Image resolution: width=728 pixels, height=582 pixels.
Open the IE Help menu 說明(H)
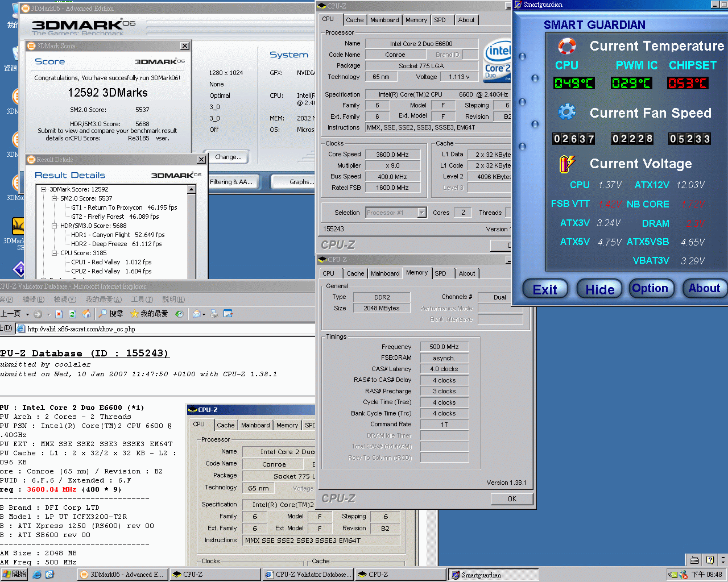point(173,300)
